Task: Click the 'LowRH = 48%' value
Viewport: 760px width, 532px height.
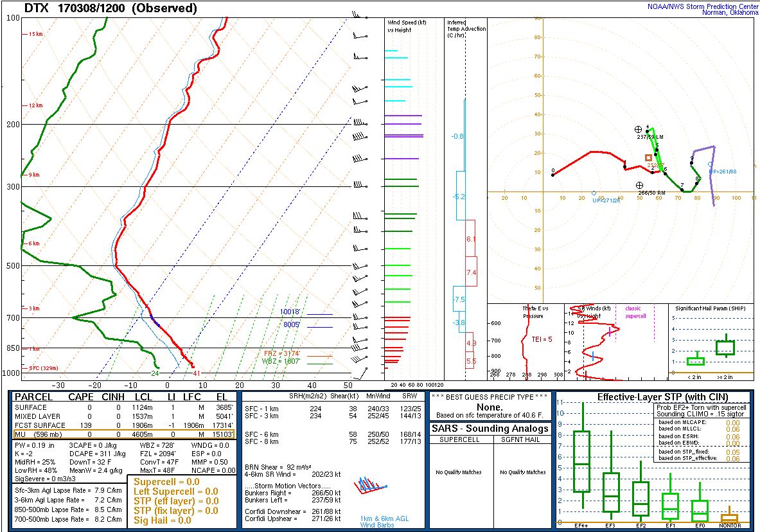Action: (36, 470)
